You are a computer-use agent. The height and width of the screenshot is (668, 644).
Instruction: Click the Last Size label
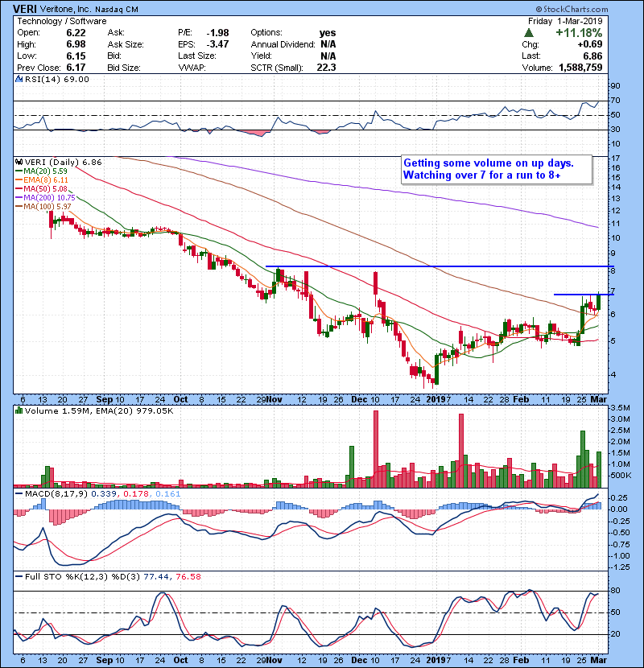pos(197,56)
